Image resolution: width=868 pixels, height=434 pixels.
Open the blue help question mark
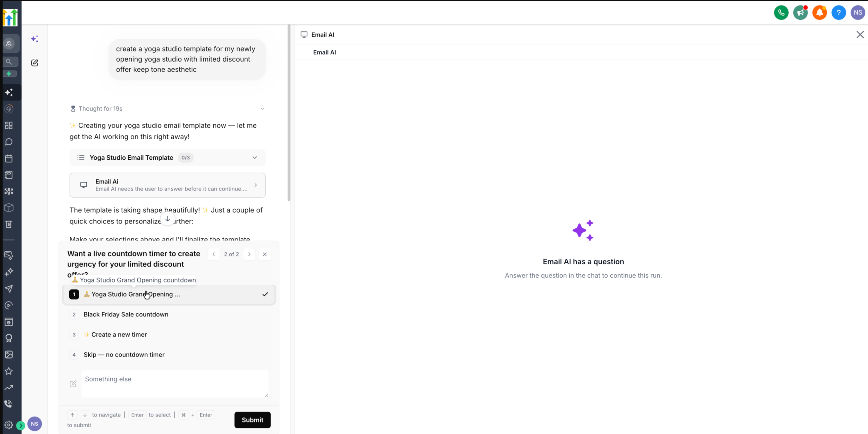point(839,13)
